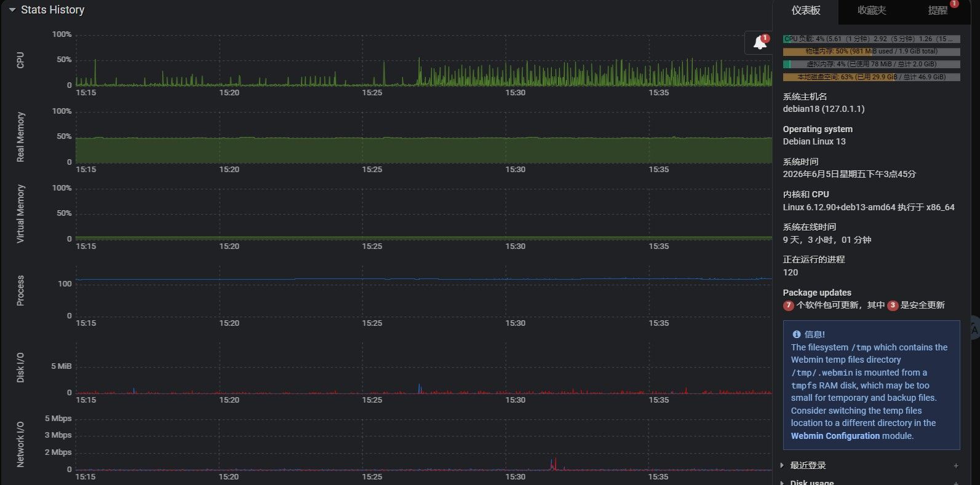Click the red 7 package updates badge
Viewport: 980px width, 485px height.
click(788, 306)
